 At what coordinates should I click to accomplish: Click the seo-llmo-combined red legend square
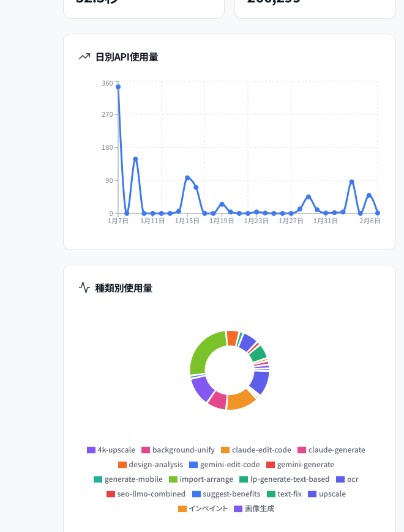pyautogui.click(x=111, y=494)
